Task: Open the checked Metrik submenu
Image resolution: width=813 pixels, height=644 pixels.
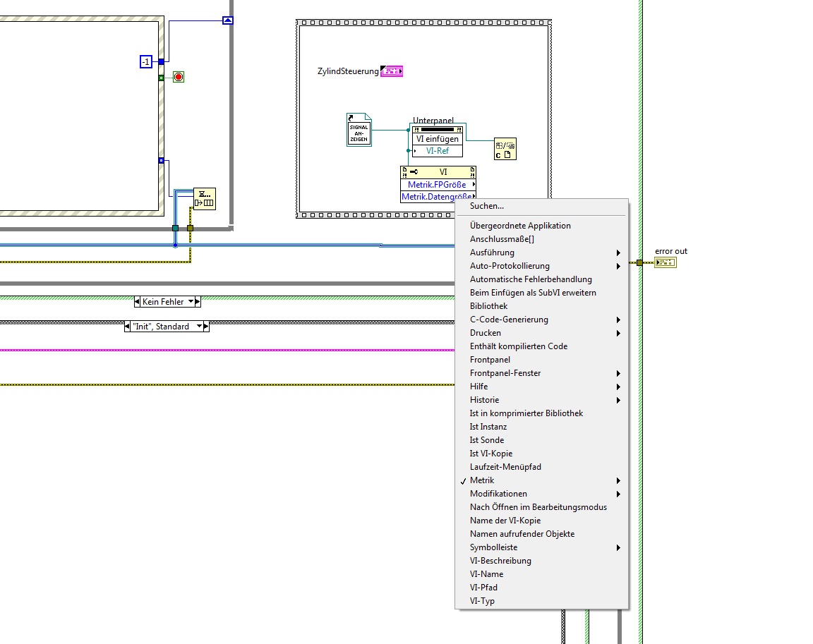Action: (x=541, y=480)
